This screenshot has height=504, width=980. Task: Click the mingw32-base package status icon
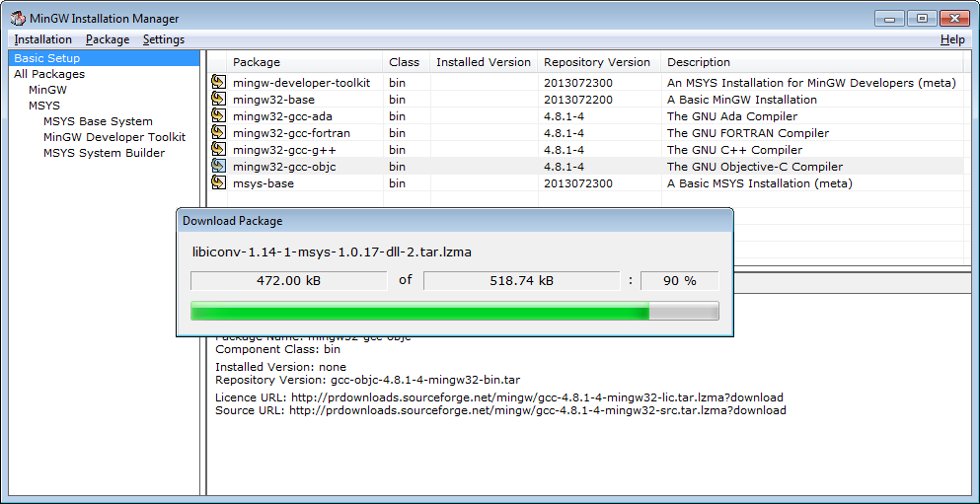click(x=218, y=99)
